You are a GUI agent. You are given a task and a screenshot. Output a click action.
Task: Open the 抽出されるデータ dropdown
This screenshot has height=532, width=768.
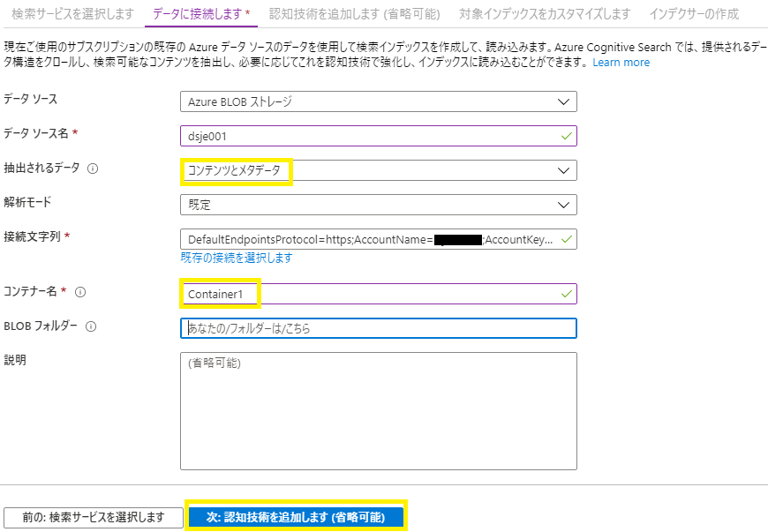pos(378,170)
